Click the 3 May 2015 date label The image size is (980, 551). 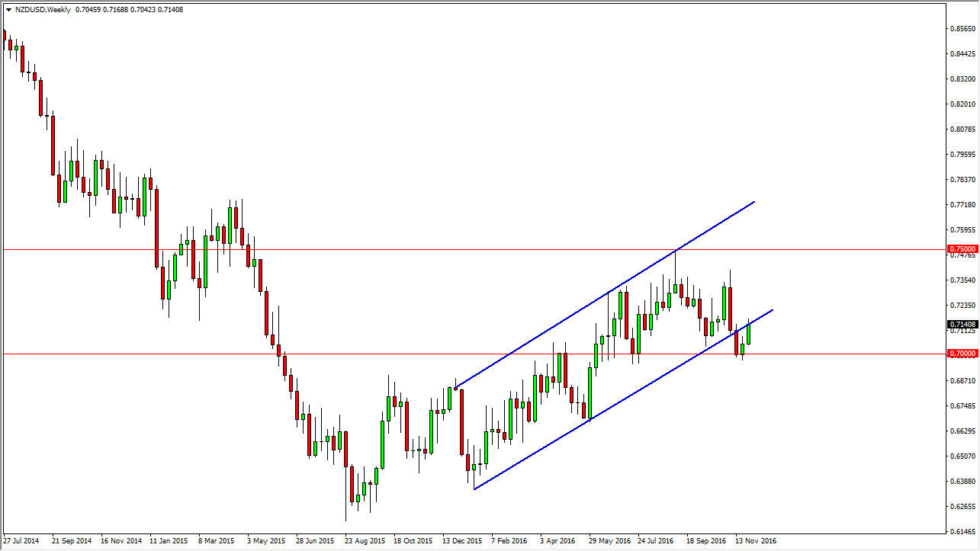point(266,541)
